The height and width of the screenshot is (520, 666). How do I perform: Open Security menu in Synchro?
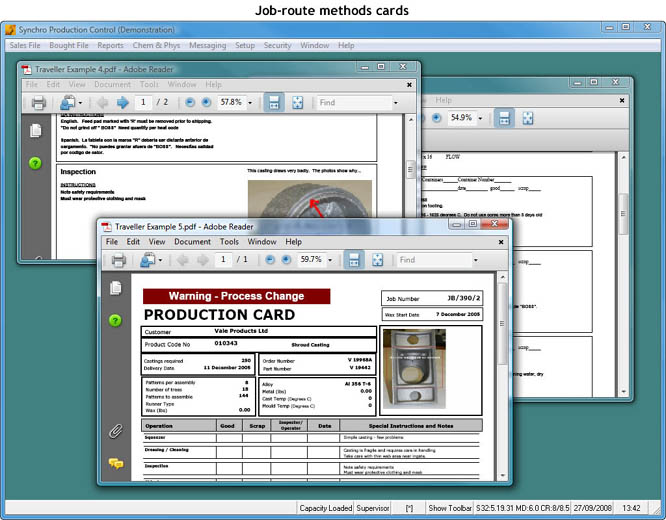point(277,45)
